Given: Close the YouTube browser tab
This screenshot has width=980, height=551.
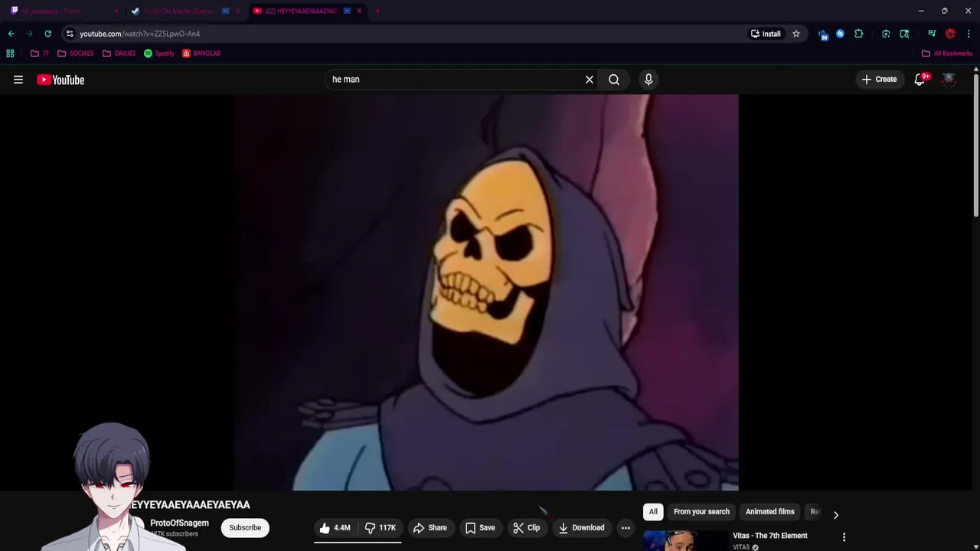Looking at the screenshot, I should point(359,11).
